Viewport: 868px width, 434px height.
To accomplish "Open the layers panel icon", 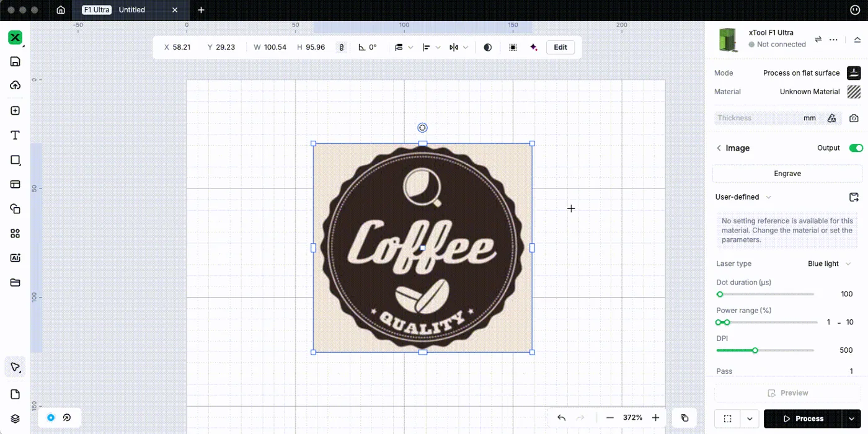I will (15, 418).
